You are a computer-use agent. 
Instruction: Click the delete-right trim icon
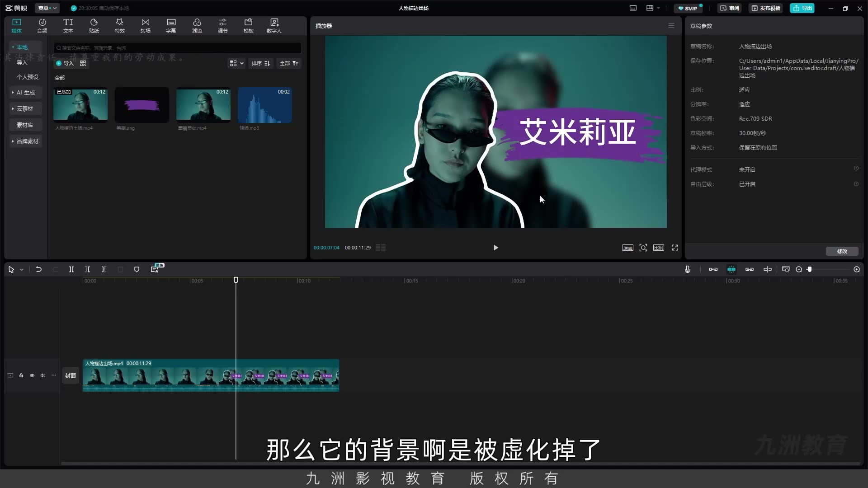pos(104,269)
